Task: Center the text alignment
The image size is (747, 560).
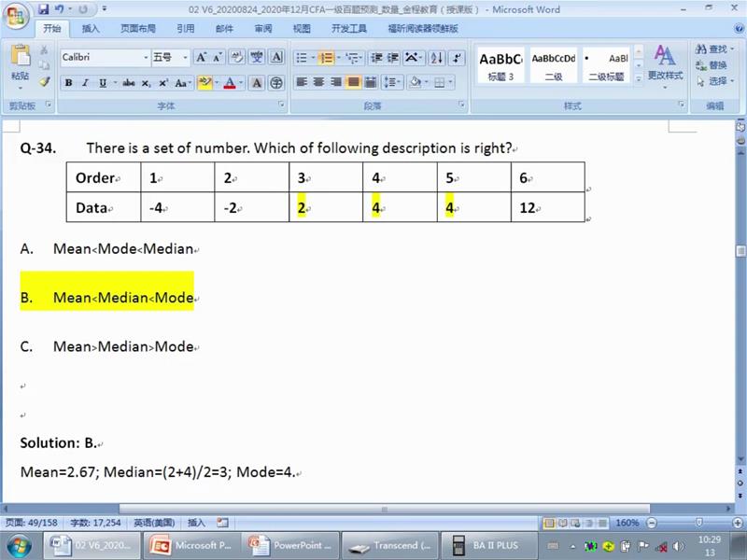Action: pos(318,82)
